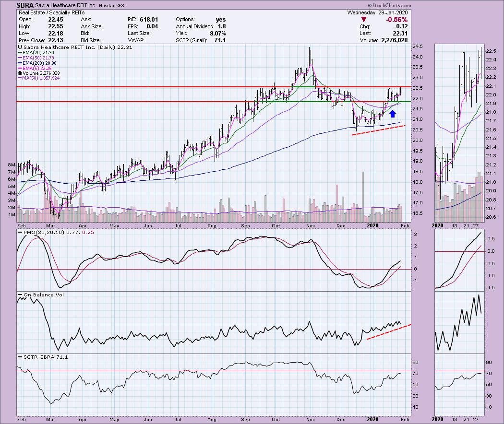Click the 21.3 label on the close-up price scale

pyautogui.click(x=491, y=156)
